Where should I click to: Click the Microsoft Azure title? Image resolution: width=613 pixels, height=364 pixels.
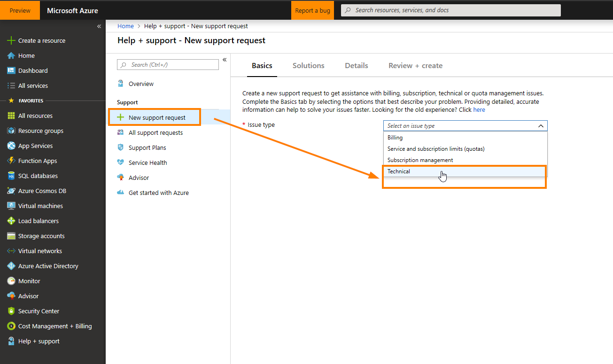coord(73,10)
